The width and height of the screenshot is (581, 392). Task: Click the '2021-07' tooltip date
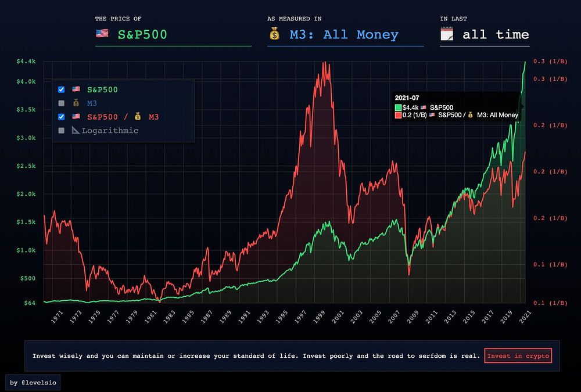407,98
